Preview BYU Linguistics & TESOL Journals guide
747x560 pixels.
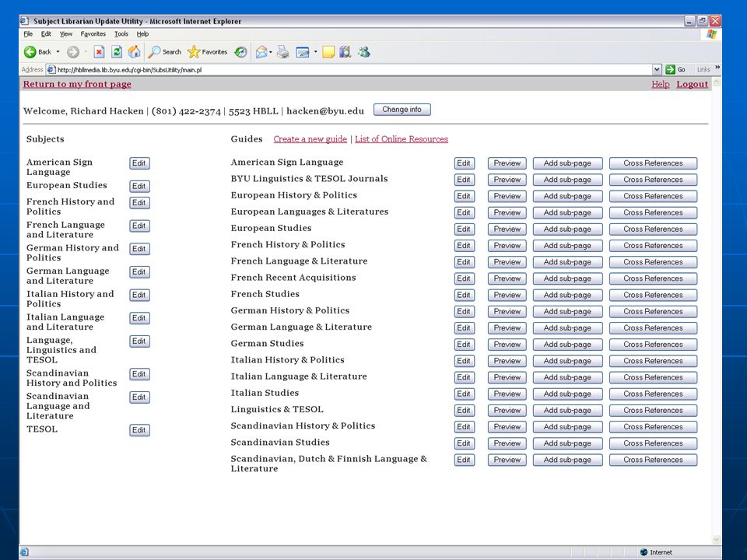(x=507, y=180)
